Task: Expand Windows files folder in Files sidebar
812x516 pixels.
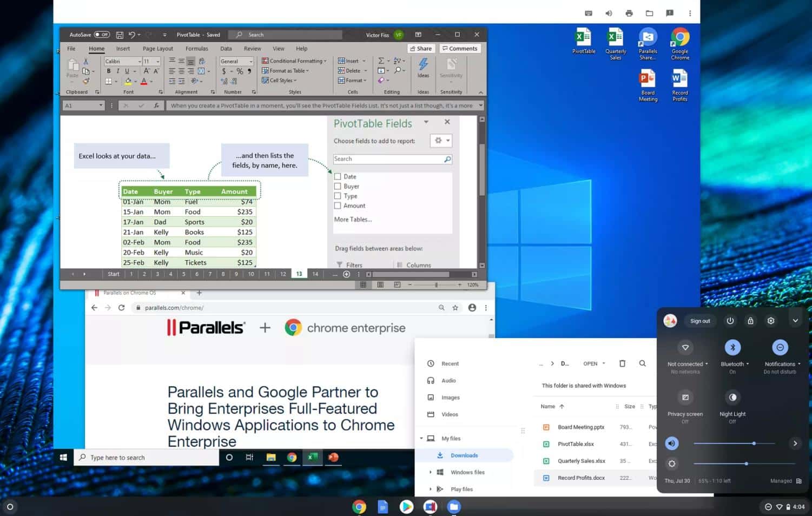Action: (x=431, y=472)
